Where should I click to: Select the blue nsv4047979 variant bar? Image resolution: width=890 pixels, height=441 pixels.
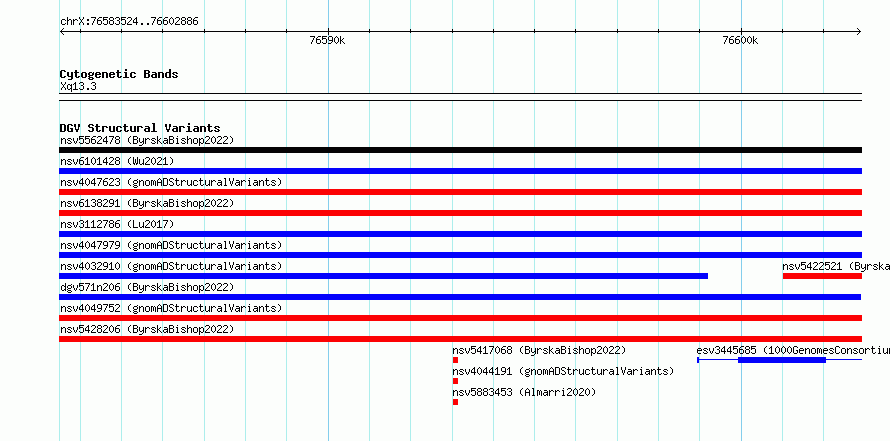tap(460, 255)
